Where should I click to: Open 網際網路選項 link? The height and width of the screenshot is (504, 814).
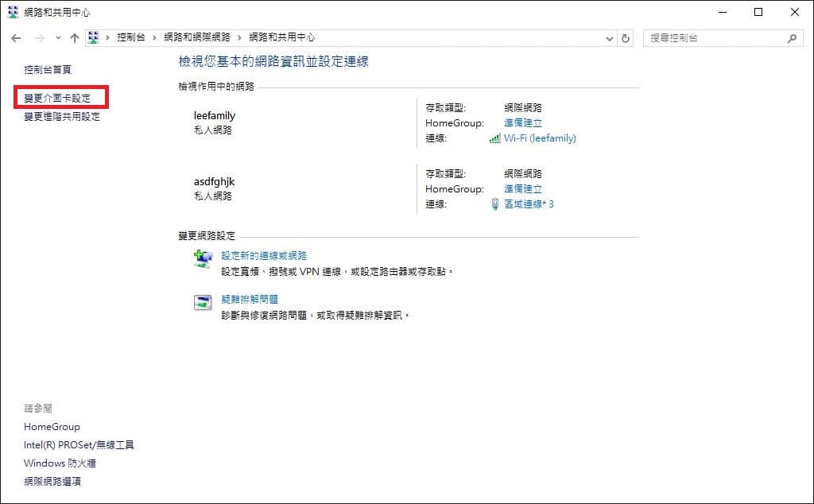(x=52, y=481)
